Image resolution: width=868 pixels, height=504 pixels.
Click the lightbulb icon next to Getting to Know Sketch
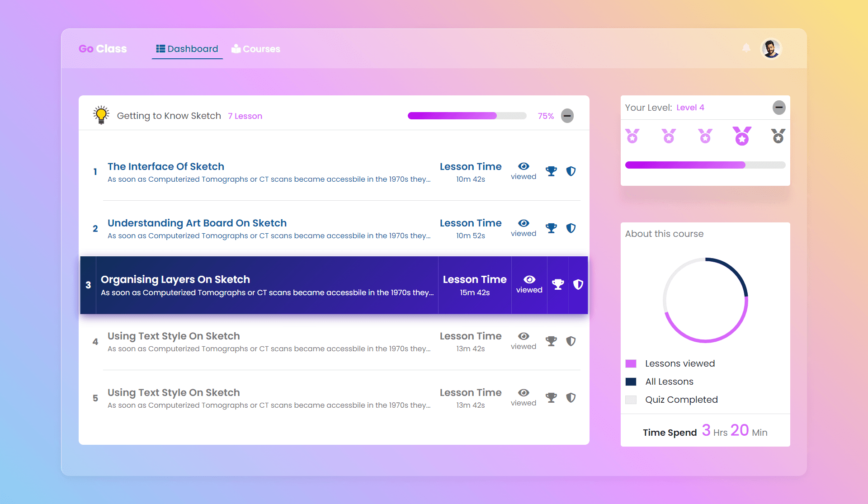pyautogui.click(x=100, y=116)
